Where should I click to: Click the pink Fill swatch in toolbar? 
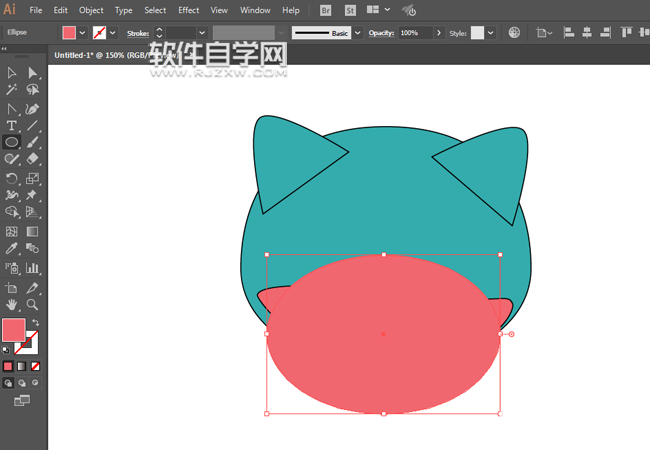[13, 329]
